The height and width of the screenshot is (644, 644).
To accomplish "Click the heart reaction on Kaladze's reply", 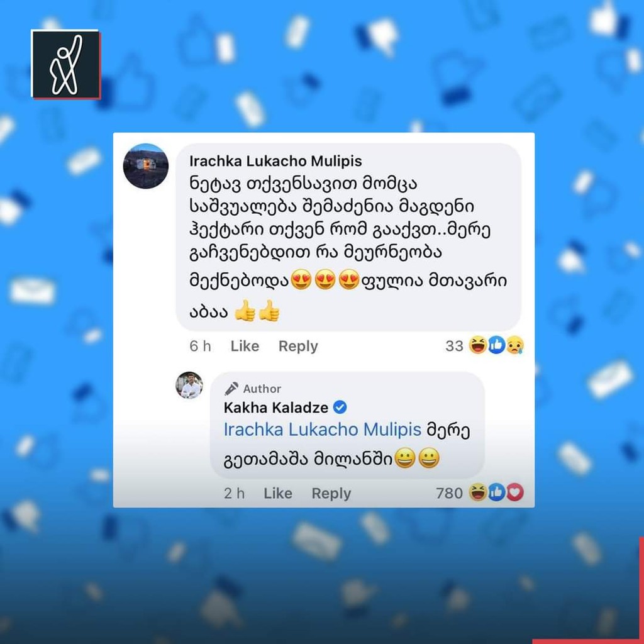I will click(515, 492).
